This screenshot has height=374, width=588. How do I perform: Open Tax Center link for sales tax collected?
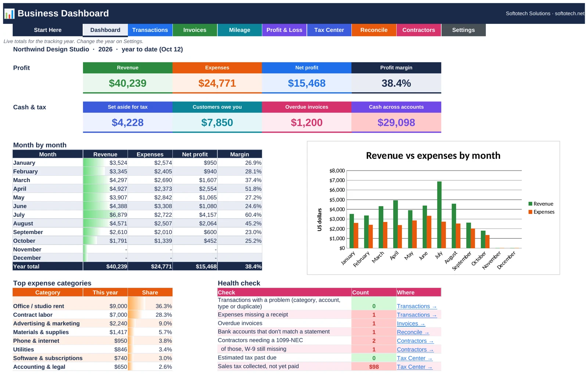415,367
